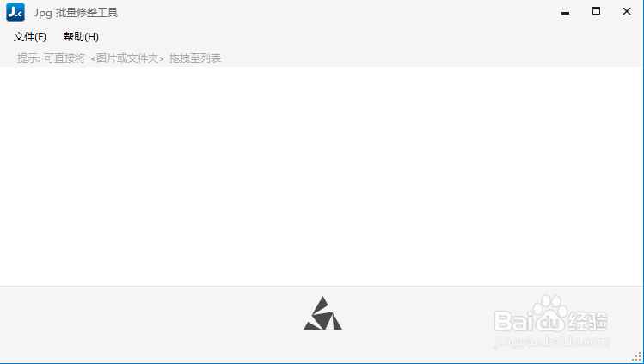This screenshot has height=364, width=644.
Task: Click the window title Jpg 批量修整工具
Action: tap(76, 13)
